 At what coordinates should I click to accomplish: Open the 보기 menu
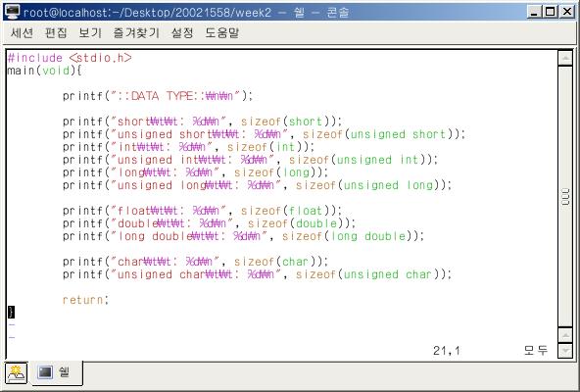90,32
